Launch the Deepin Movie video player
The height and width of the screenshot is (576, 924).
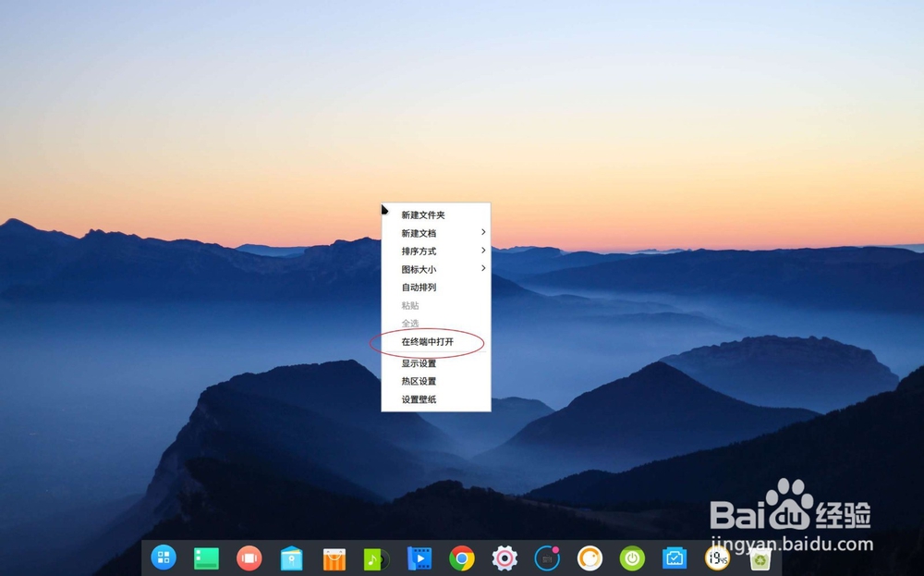[x=418, y=559]
